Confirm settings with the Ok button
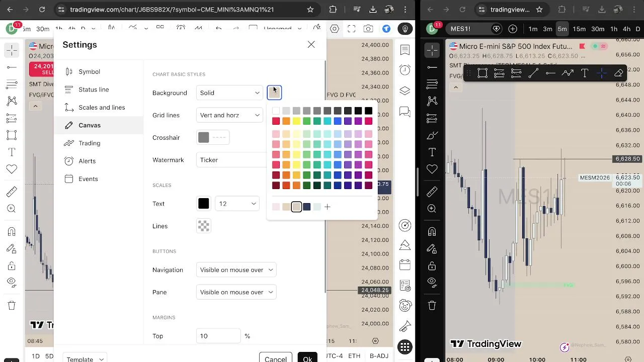The height and width of the screenshot is (362, 644). [x=307, y=358]
